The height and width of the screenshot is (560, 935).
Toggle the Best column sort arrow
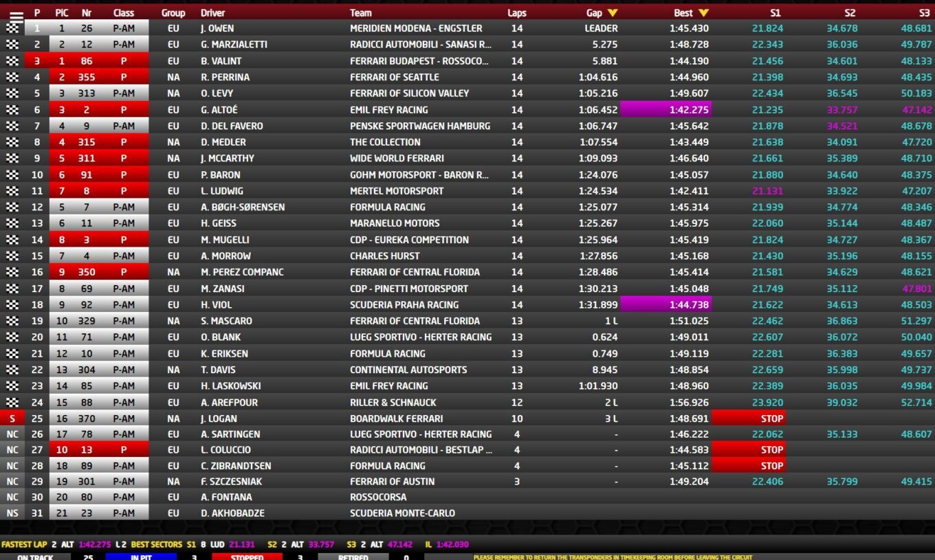[703, 13]
